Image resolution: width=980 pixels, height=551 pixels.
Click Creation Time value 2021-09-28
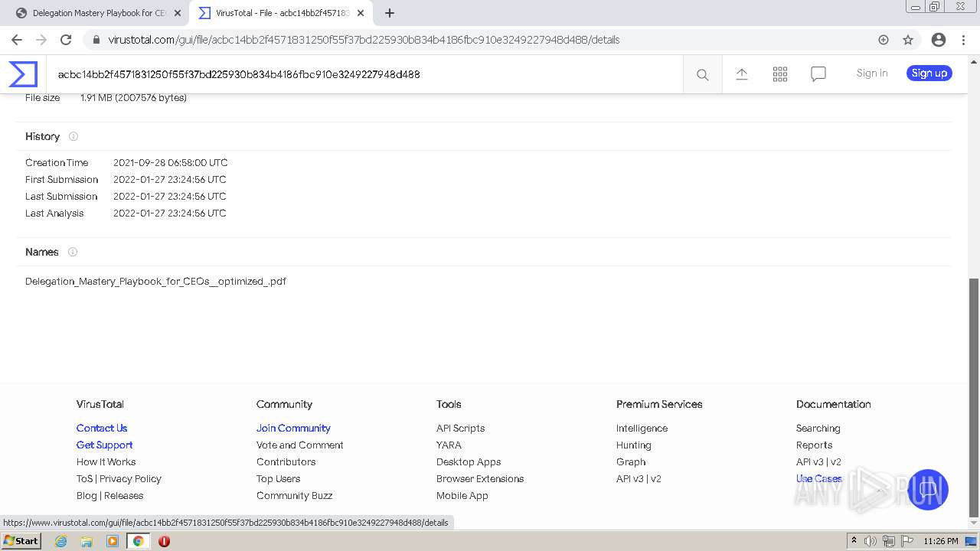coord(170,163)
